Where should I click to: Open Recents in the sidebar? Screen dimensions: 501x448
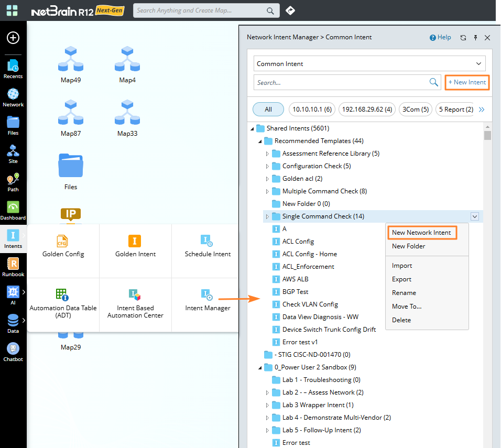tap(13, 69)
